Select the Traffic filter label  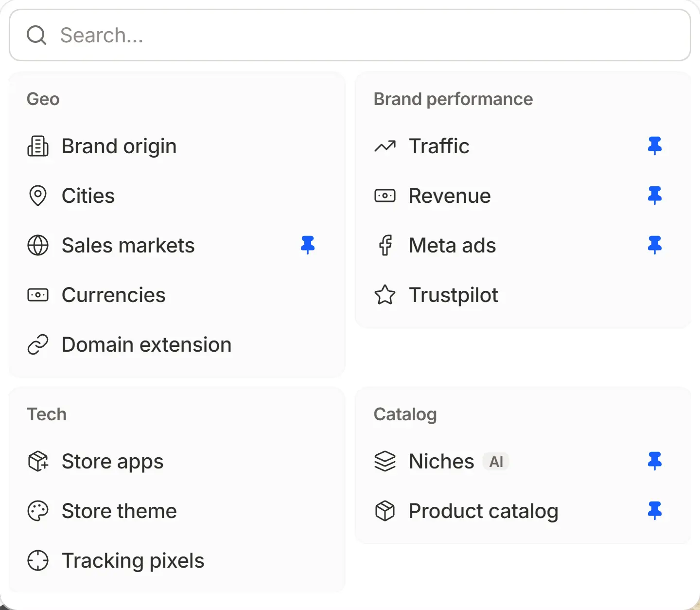point(439,146)
